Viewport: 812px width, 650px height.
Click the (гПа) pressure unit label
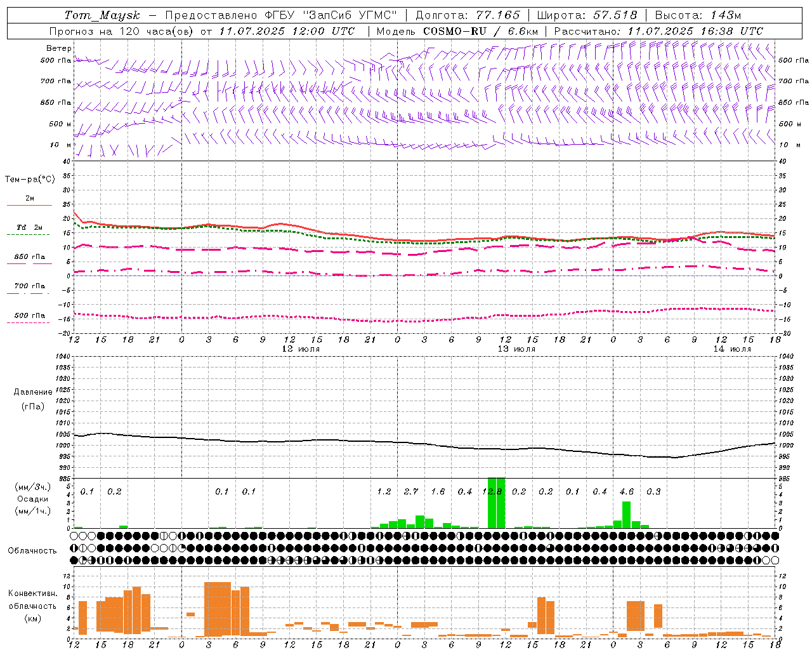pyautogui.click(x=33, y=406)
